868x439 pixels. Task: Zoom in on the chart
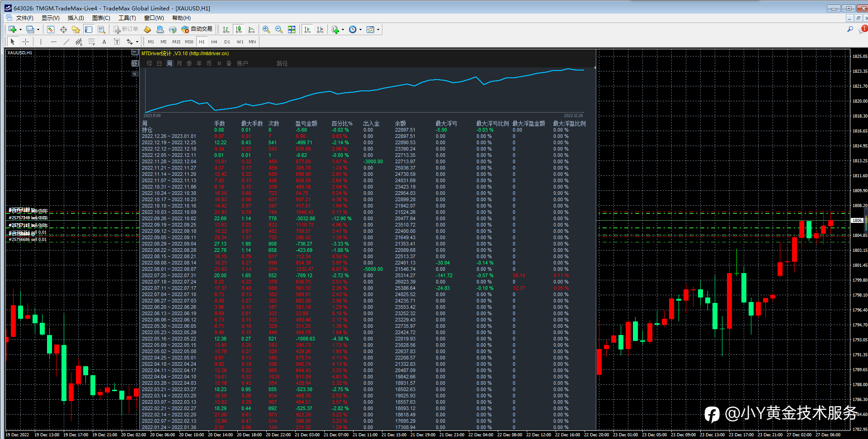pos(266,29)
